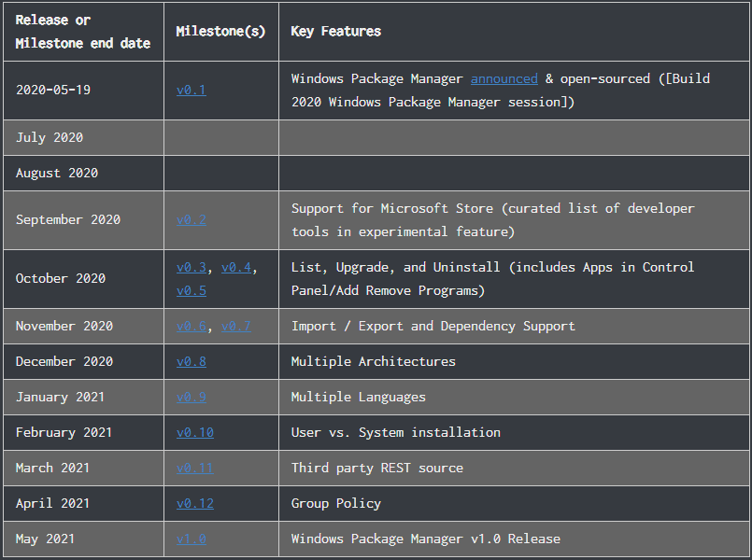
Task: Open the v0.10 milestone link
Action: click(x=195, y=432)
